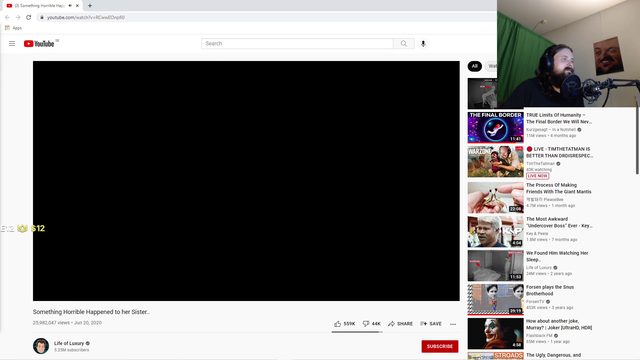Click the 25,982,047 views text
Image resolution: width=640 pixels, height=360 pixels.
point(51,322)
